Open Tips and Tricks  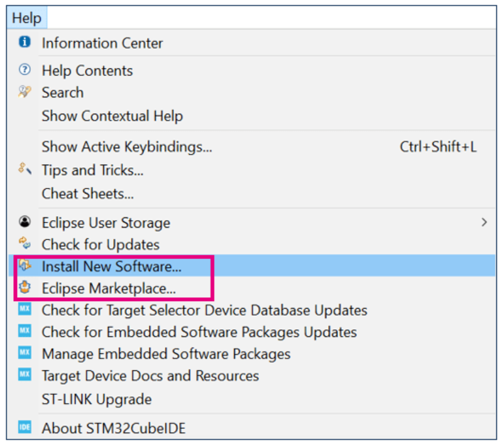coord(92,170)
